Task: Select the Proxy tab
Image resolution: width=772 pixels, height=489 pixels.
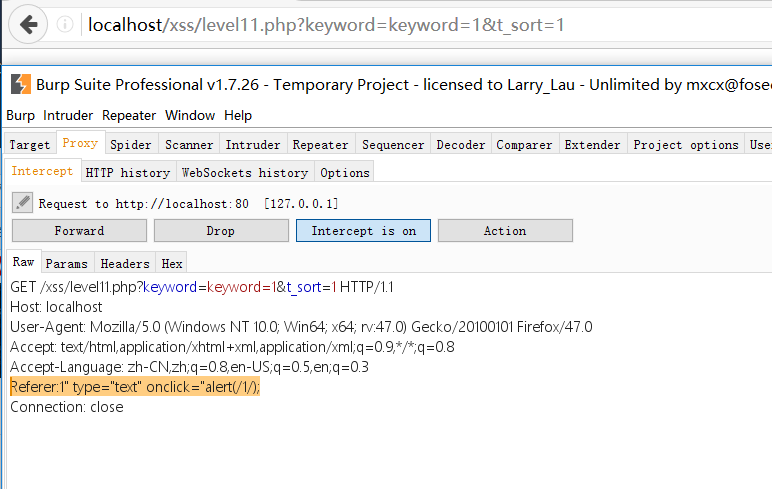Action: coord(80,143)
